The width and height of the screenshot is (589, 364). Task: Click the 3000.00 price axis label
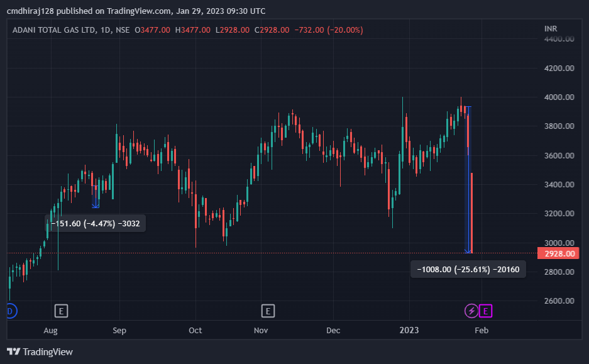[x=559, y=243]
